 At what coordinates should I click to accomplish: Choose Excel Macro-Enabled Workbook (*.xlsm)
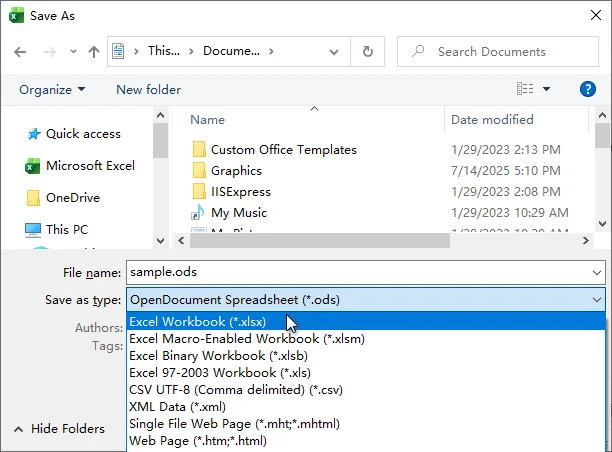pos(366,339)
